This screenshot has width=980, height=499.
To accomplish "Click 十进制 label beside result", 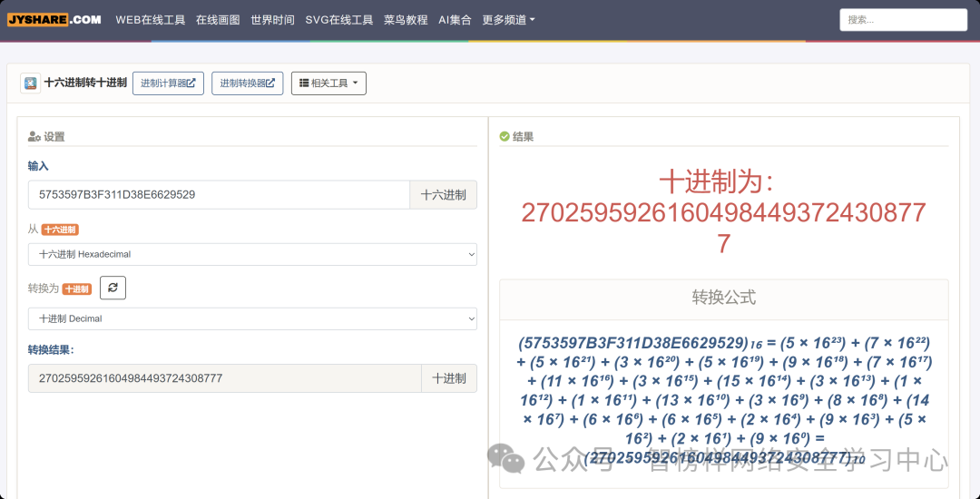I will click(449, 378).
